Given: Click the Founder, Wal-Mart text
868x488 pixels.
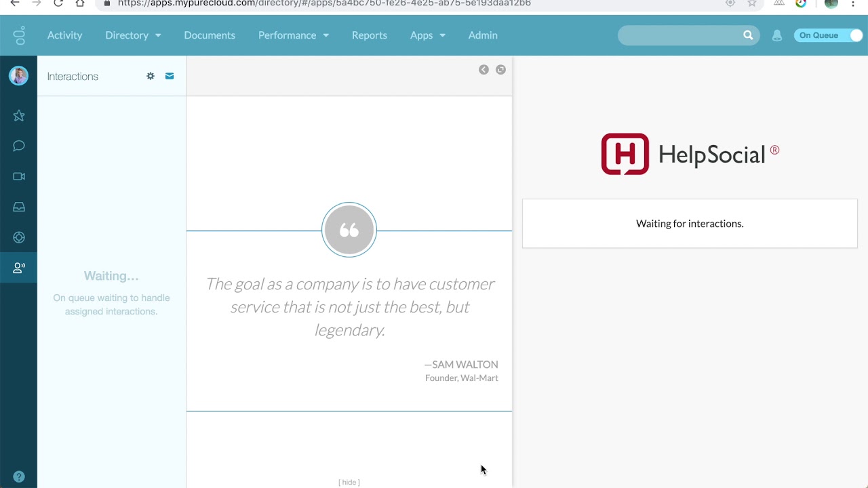Looking at the screenshot, I should [462, 378].
